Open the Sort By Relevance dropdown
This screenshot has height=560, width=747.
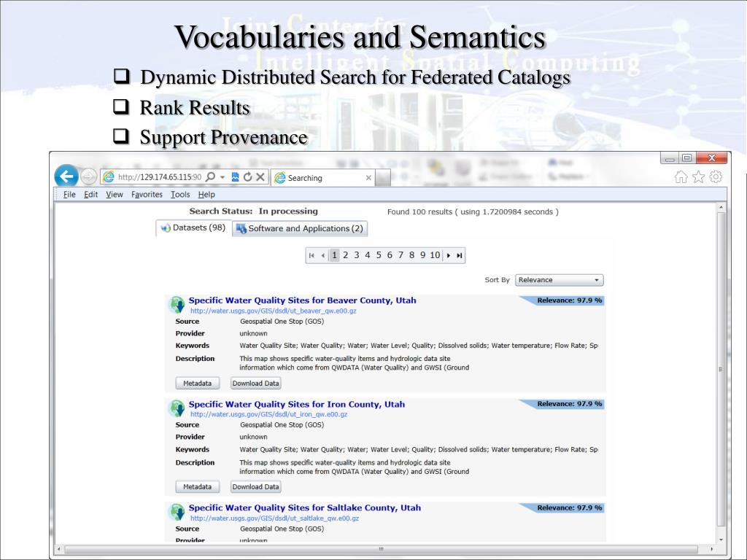560,280
